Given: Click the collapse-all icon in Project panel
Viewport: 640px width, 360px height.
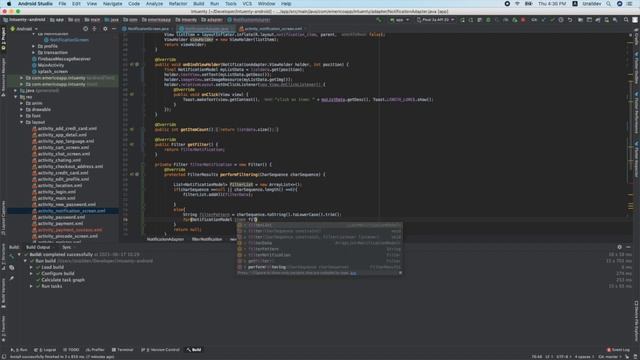Looking at the screenshot, I should pyautogui.click(x=95, y=29).
